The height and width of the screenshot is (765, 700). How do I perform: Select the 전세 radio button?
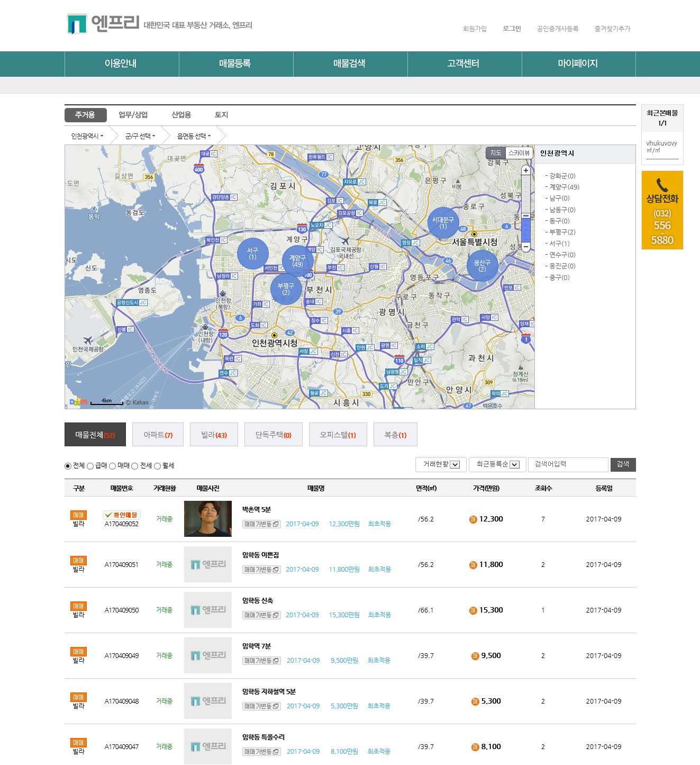pyautogui.click(x=134, y=466)
